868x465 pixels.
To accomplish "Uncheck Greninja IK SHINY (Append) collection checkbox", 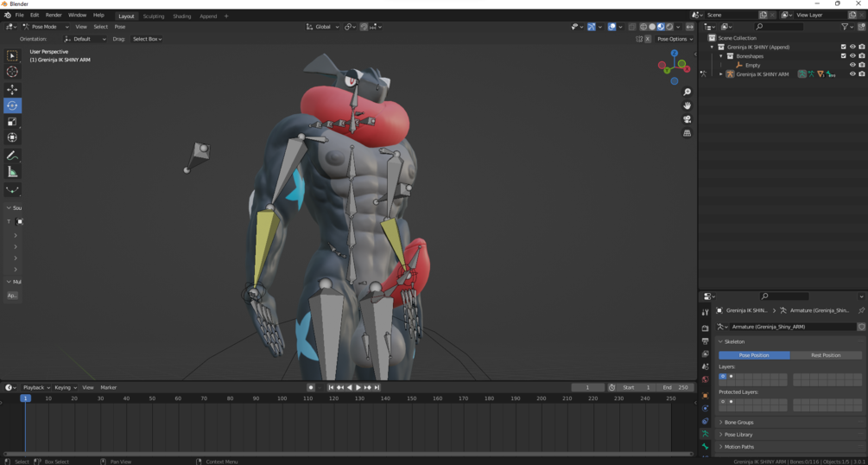I will [843, 48].
